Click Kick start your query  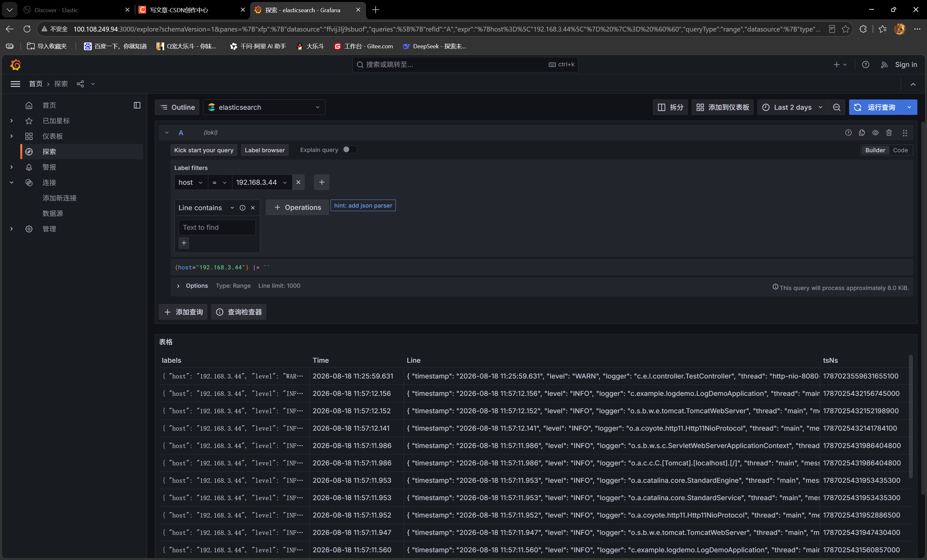click(x=204, y=150)
